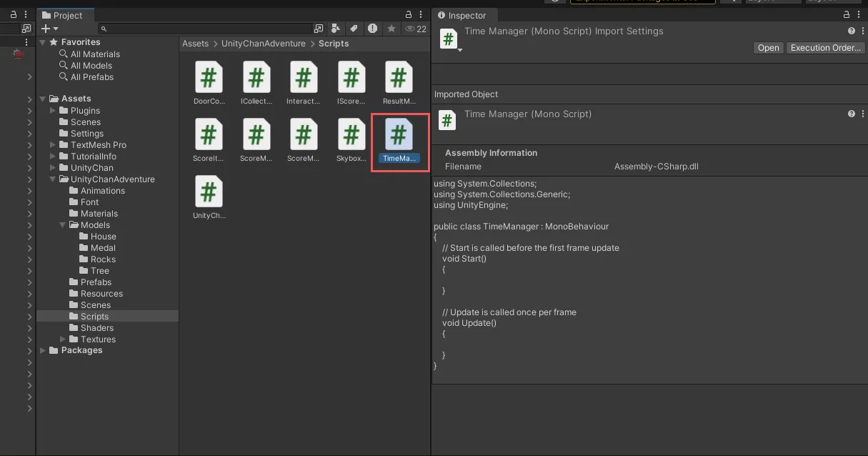Image resolution: width=868 pixels, height=456 pixels.
Task: Open the Project panel three-dot menu
Action: pos(421,15)
